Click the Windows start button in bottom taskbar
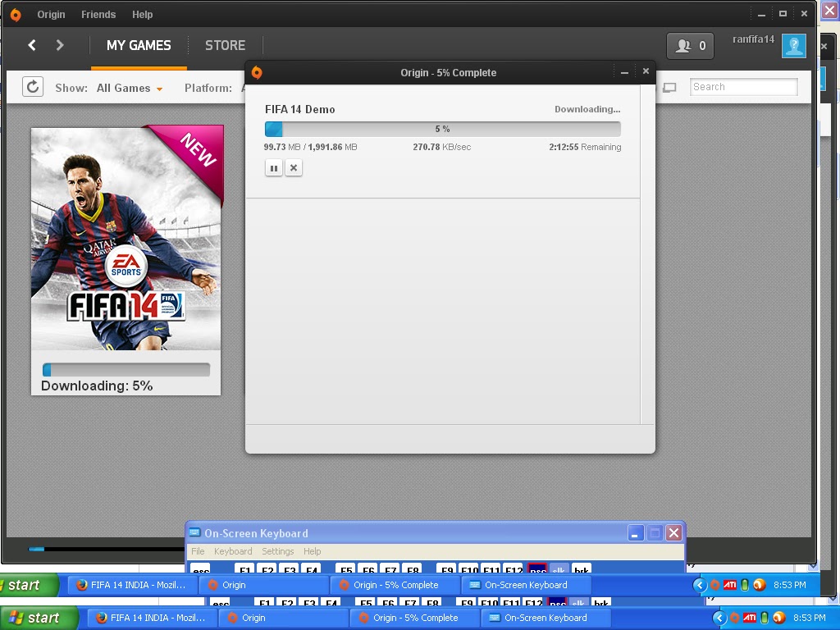840x630 pixels. tap(39, 619)
